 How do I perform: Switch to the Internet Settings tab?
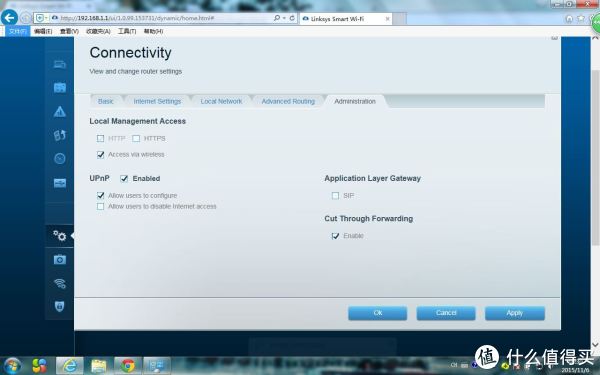point(157,101)
